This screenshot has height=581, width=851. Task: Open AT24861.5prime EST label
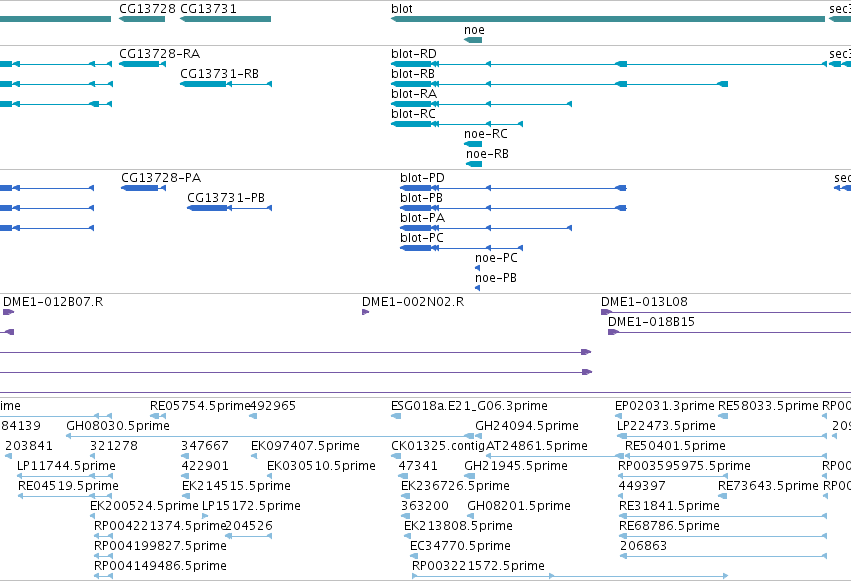point(537,446)
